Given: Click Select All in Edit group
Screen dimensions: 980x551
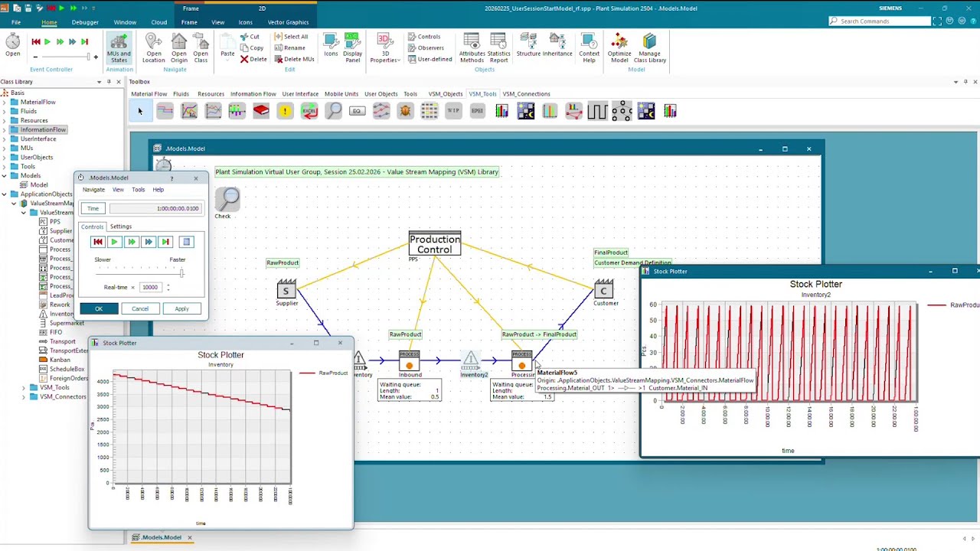Looking at the screenshot, I should point(291,37).
